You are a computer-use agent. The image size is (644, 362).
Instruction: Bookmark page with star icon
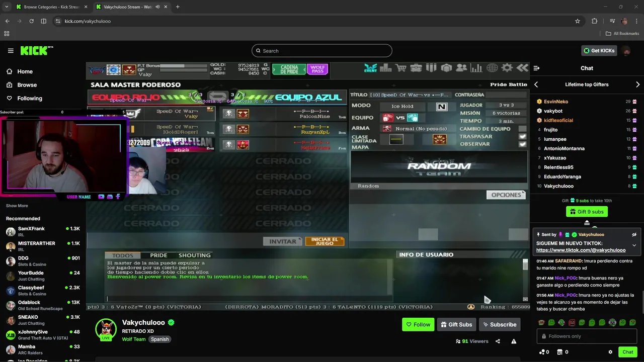(578, 21)
